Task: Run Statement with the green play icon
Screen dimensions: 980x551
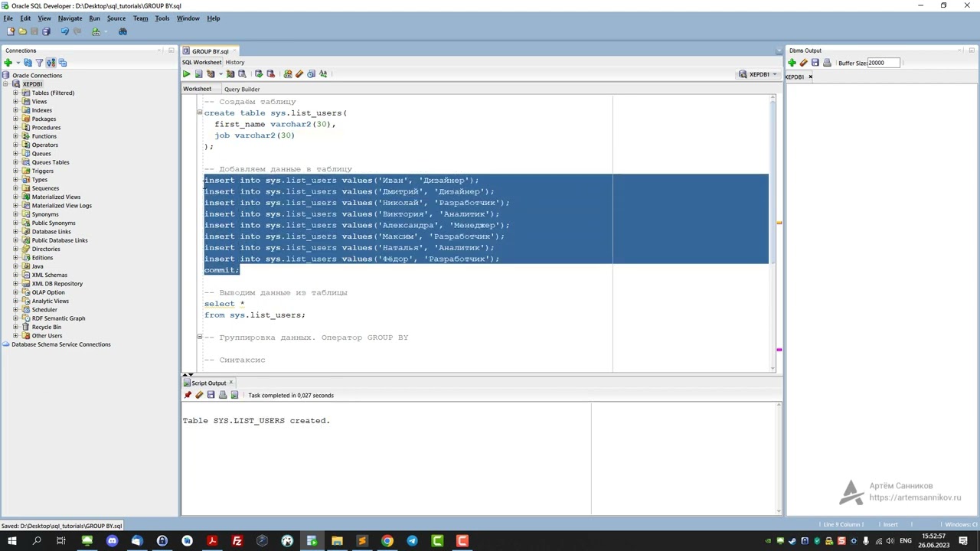Action: (187, 73)
